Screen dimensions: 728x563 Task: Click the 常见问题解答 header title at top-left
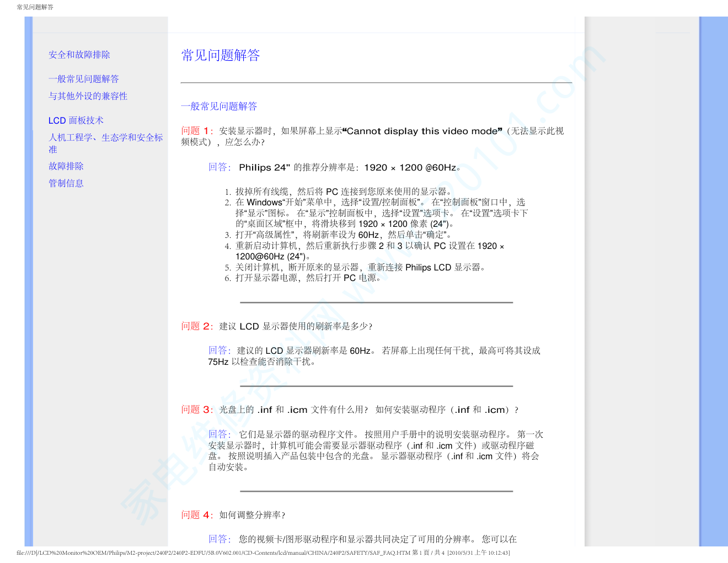tap(35, 7)
